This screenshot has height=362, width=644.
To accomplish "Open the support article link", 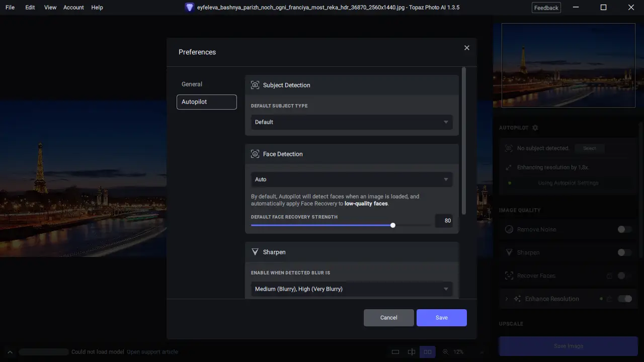I will click(x=152, y=352).
